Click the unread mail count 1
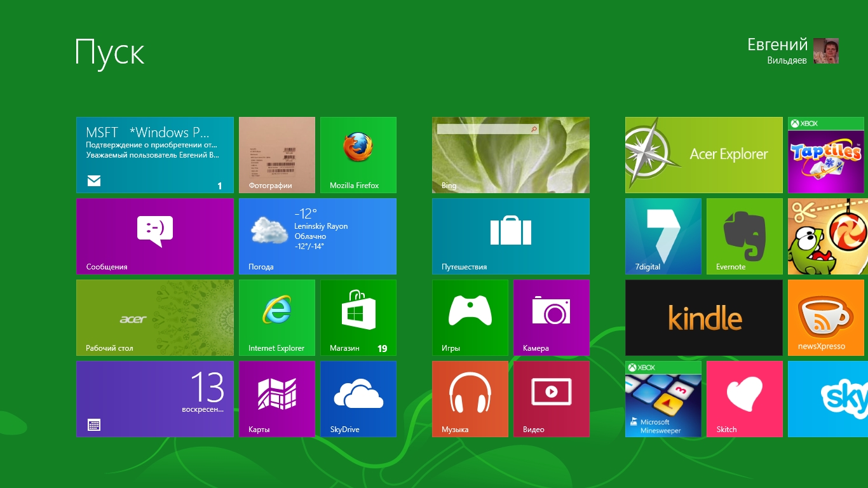Screen dimensions: 868x488 [x=220, y=186]
